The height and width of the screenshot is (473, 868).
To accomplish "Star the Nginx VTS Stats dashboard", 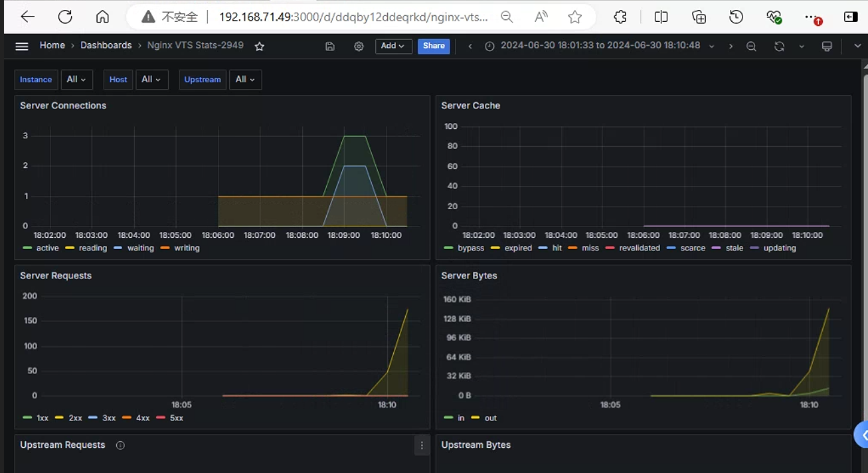I will point(260,46).
